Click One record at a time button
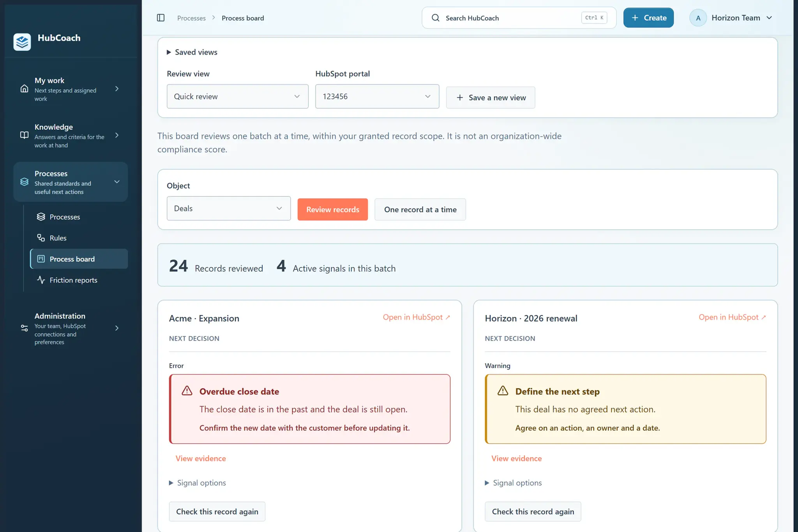 pos(420,209)
